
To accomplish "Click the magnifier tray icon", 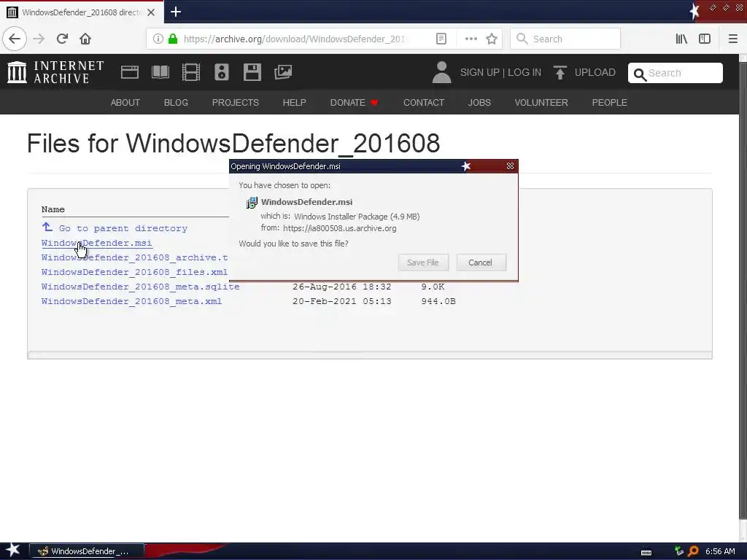I will point(693,551).
